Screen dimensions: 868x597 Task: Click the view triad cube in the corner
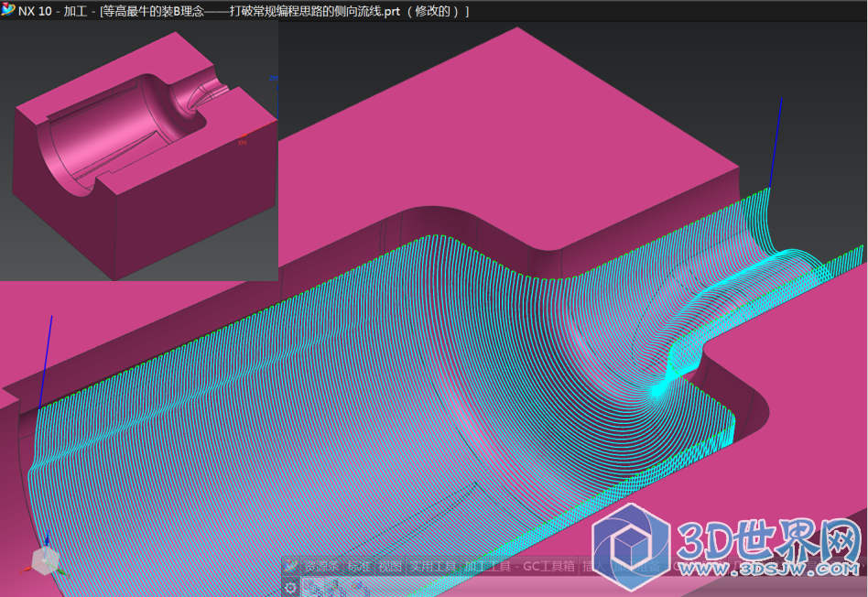[x=45, y=559]
